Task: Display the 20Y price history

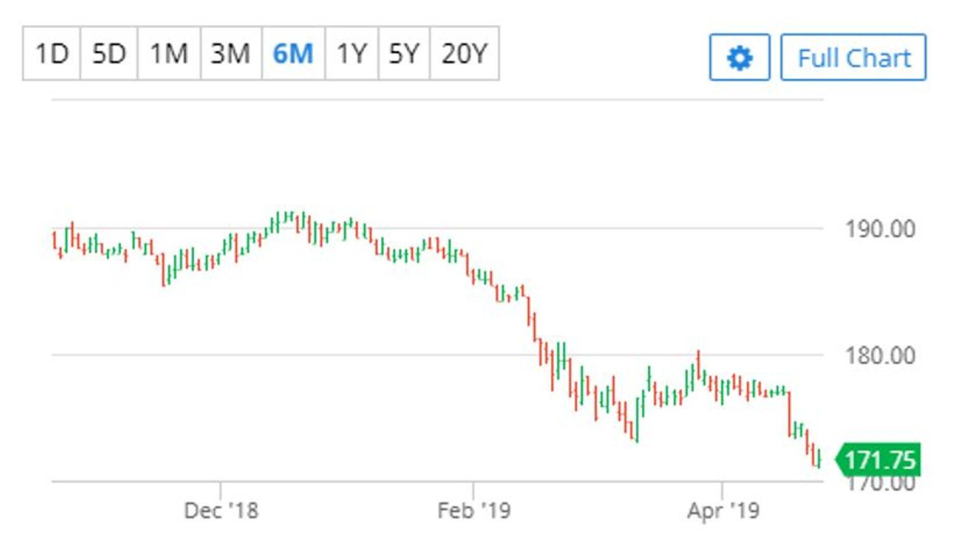Action: coord(464,54)
